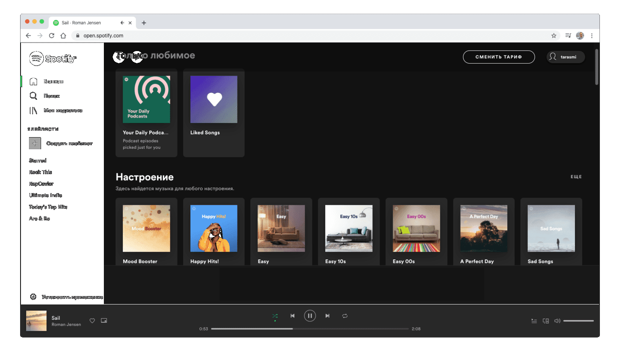Pause the current song
This screenshot has width=620, height=364.
(x=310, y=316)
